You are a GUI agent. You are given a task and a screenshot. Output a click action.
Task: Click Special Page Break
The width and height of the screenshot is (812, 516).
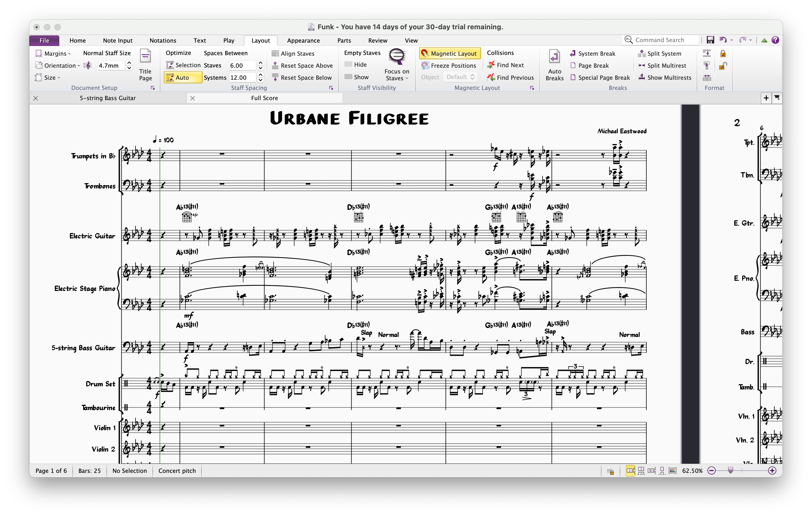click(x=600, y=78)
